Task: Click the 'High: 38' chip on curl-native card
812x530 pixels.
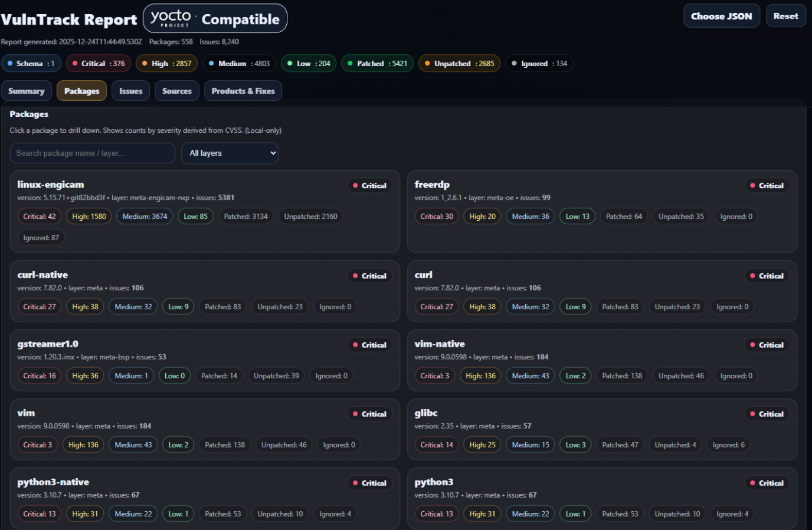Action: pyautogui.click(x=86, y=307)
